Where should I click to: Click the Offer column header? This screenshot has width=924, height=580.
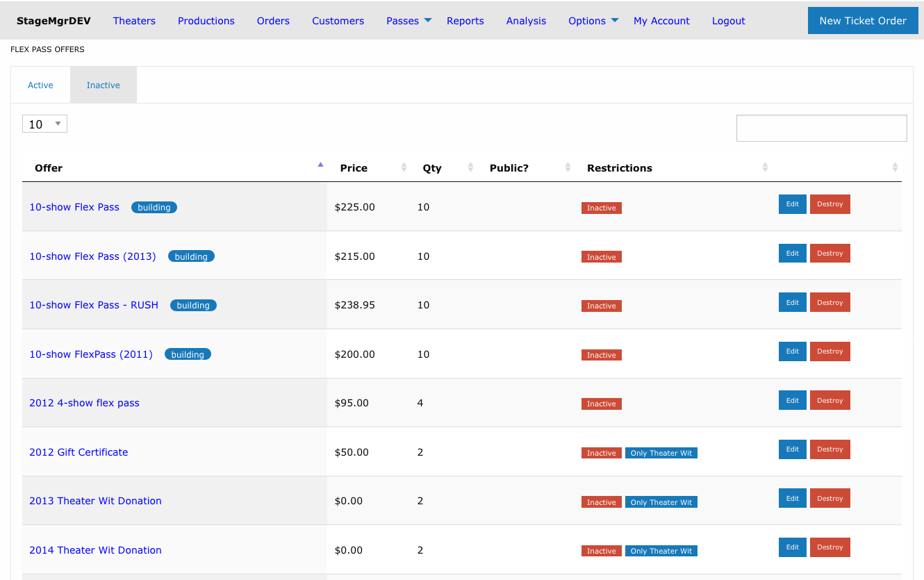point(174,167)
